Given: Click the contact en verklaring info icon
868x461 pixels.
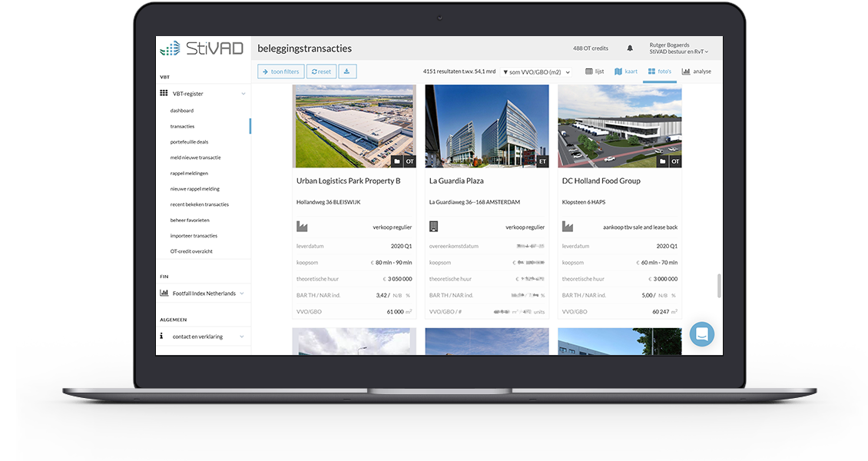Looking at the screenshot, I should tap(161, 336).
